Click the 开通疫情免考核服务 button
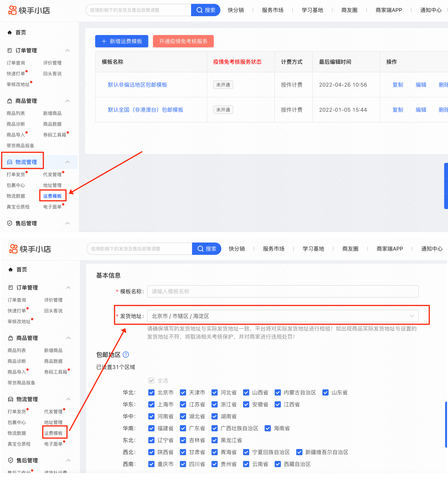The width and height of the screenshot is (448, 491). [x=183, y=41]
